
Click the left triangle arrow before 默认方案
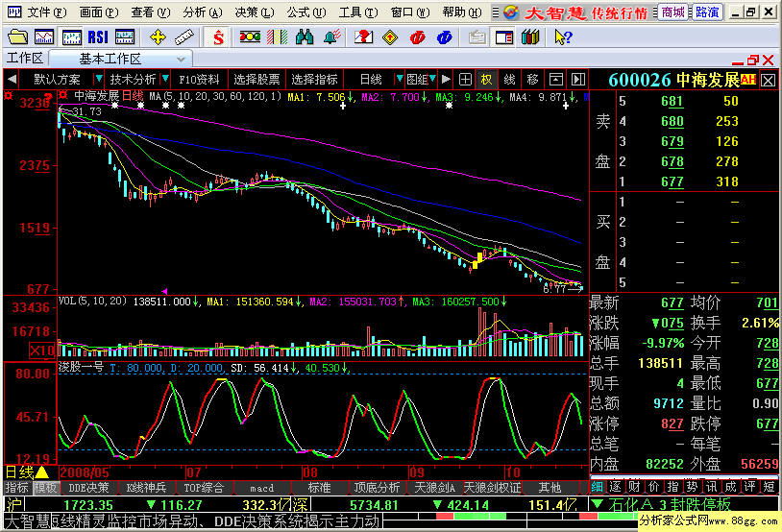tap(12, 80)
